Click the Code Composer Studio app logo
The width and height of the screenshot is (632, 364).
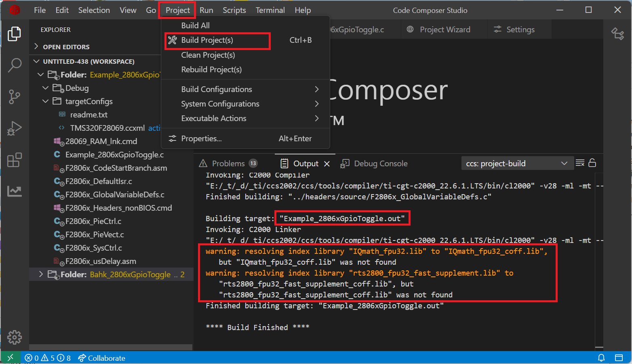15,10
